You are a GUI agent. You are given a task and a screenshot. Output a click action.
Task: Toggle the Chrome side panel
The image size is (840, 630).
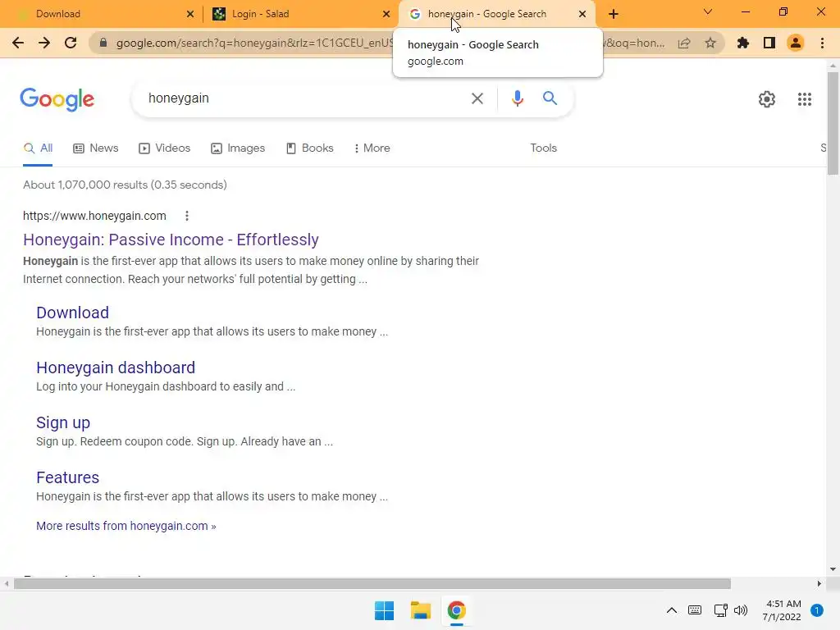tap(769, 43)
